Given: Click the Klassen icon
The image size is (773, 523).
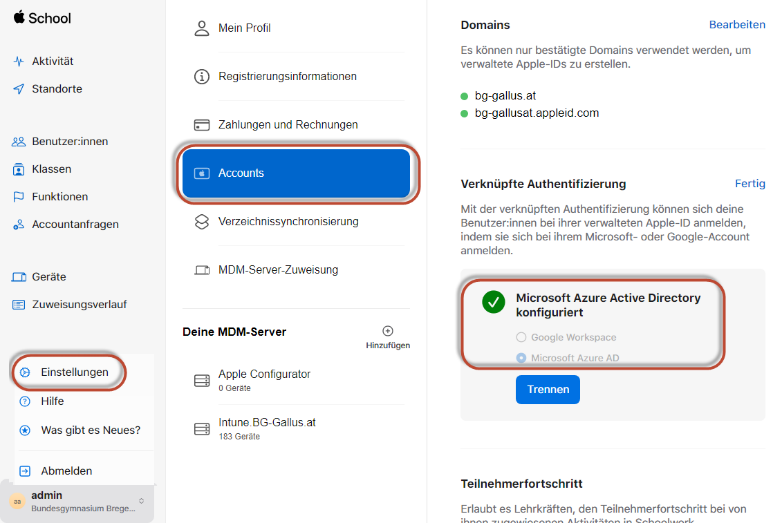Looking at the screenshot, I should [19, 169].
